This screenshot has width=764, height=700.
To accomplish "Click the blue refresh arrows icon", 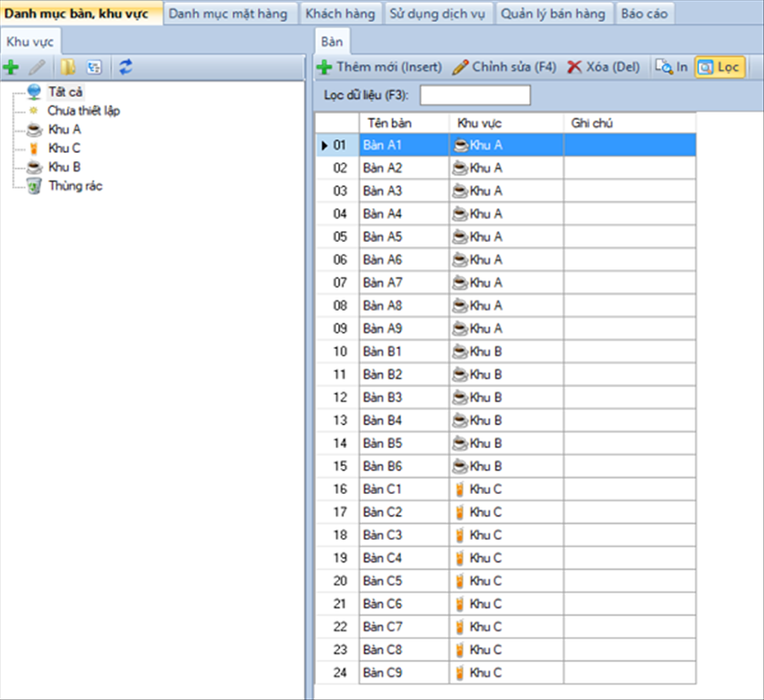I will 126,67.
